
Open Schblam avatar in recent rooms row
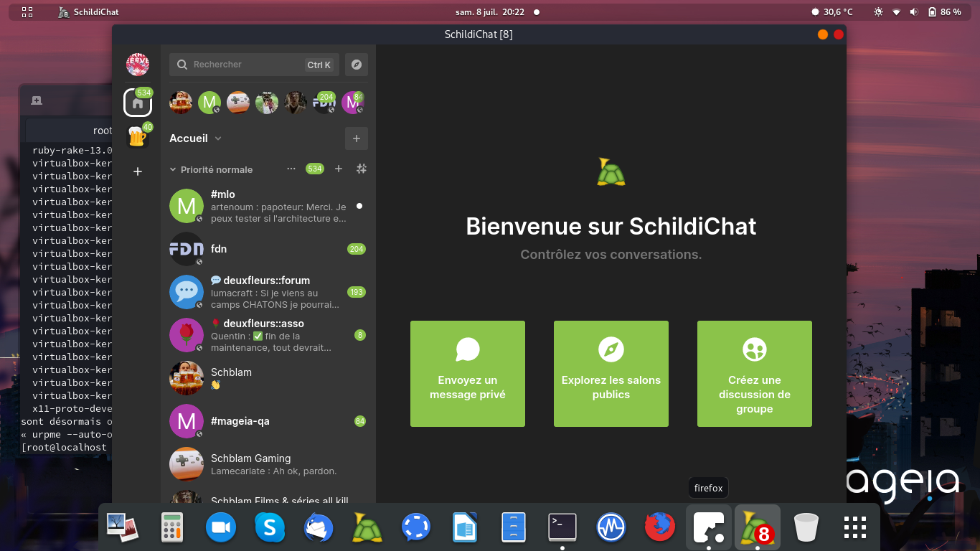tap(181, 103)
